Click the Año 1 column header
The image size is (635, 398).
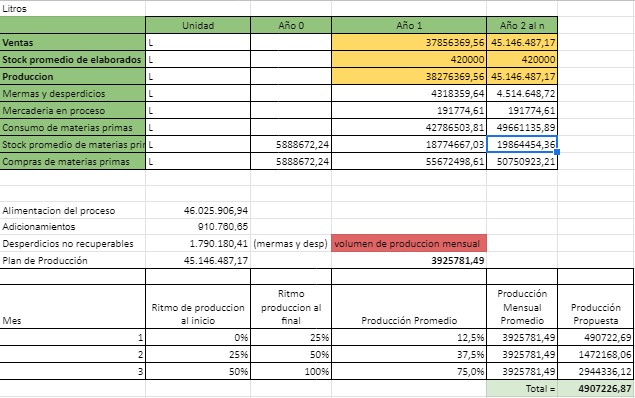(x=409, y=26)
